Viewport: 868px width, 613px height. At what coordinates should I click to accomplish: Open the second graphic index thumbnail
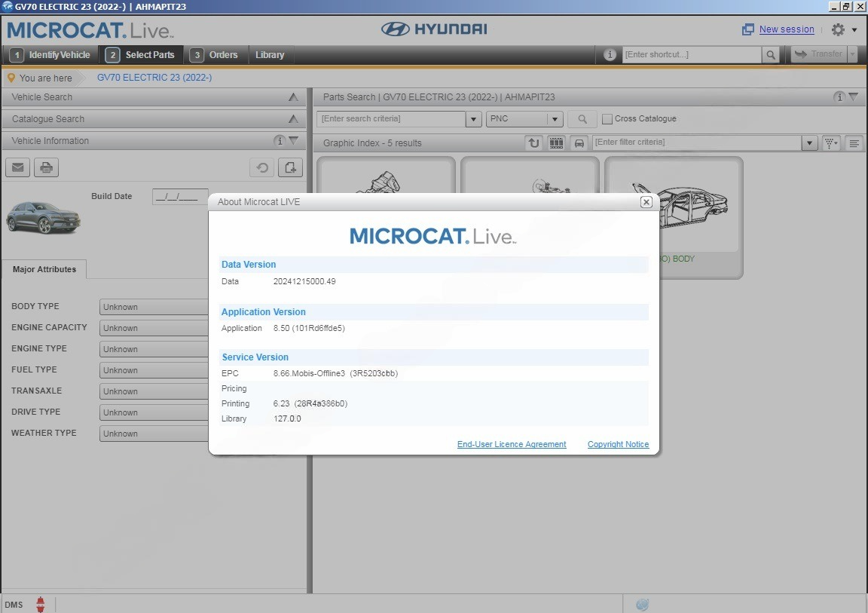tap(530, 175)
